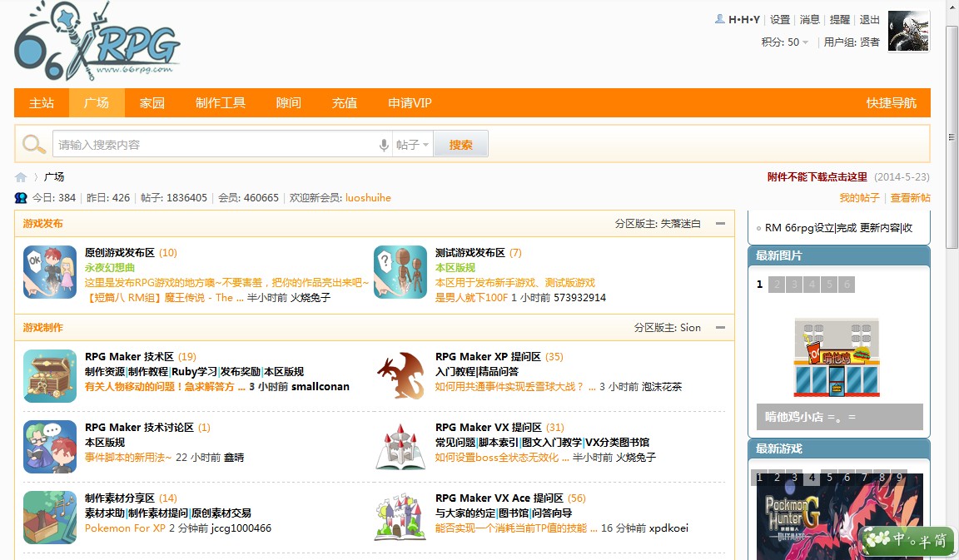Open the 附件不能下载点击这里 notice link
Image resolution: width=959 pixels, height=560 pixels.
[817, 176]
